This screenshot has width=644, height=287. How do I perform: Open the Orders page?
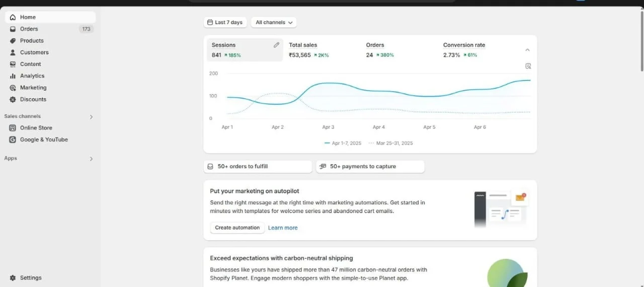click(x=50, y=29)
